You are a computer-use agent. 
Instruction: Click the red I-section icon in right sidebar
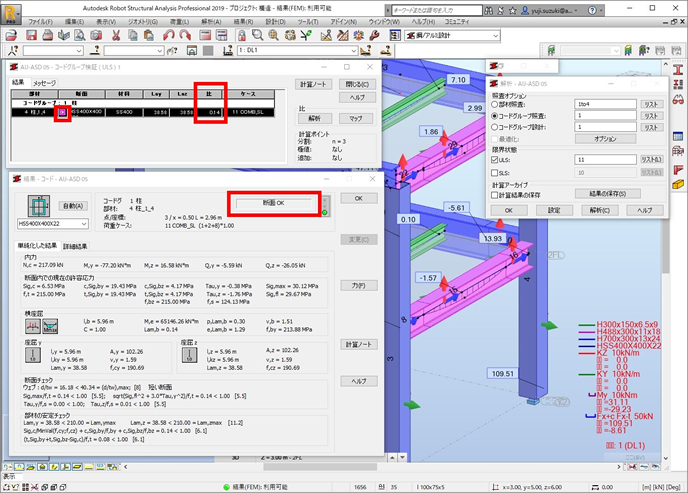point(678,70)
